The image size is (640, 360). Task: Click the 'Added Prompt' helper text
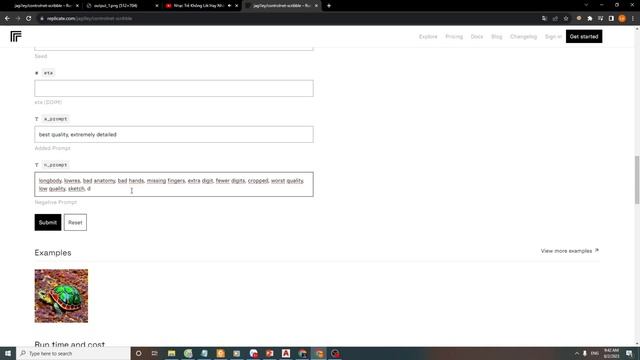[52, 148]
